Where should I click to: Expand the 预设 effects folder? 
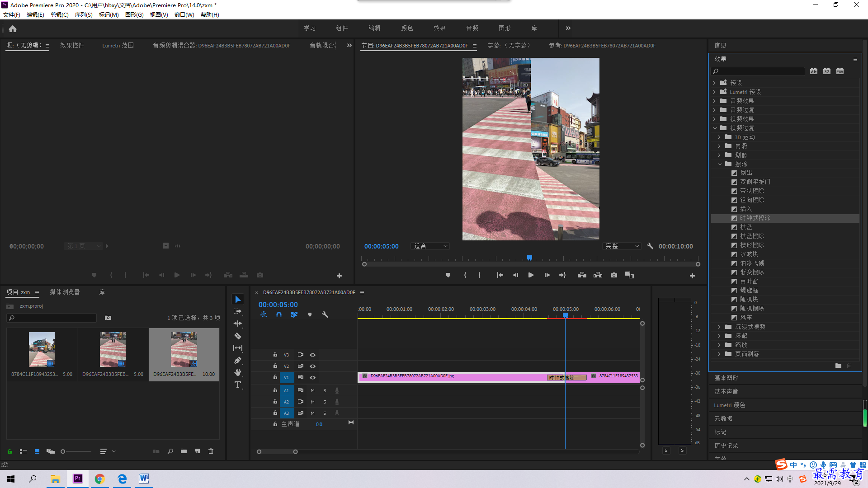coord(714,83)
